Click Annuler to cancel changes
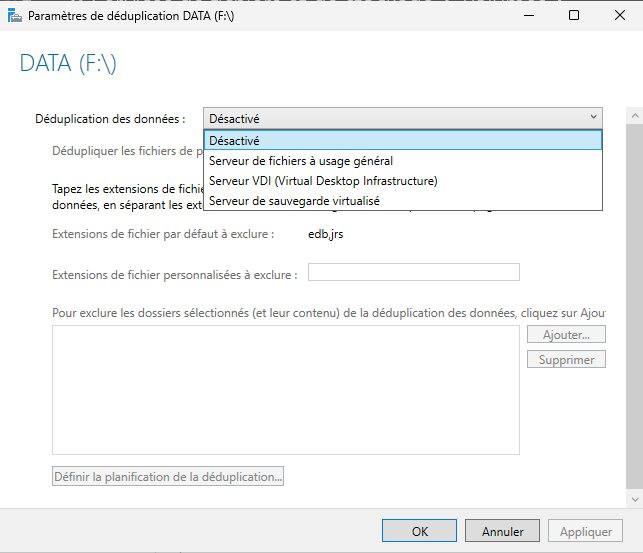This screenshot has height=553, width=643. (502, 531)
